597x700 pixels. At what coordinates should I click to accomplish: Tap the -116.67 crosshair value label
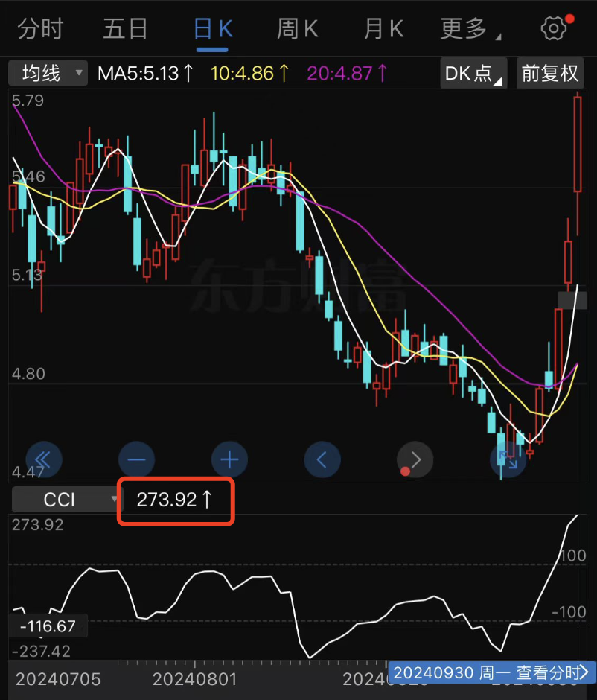(48, 626)
